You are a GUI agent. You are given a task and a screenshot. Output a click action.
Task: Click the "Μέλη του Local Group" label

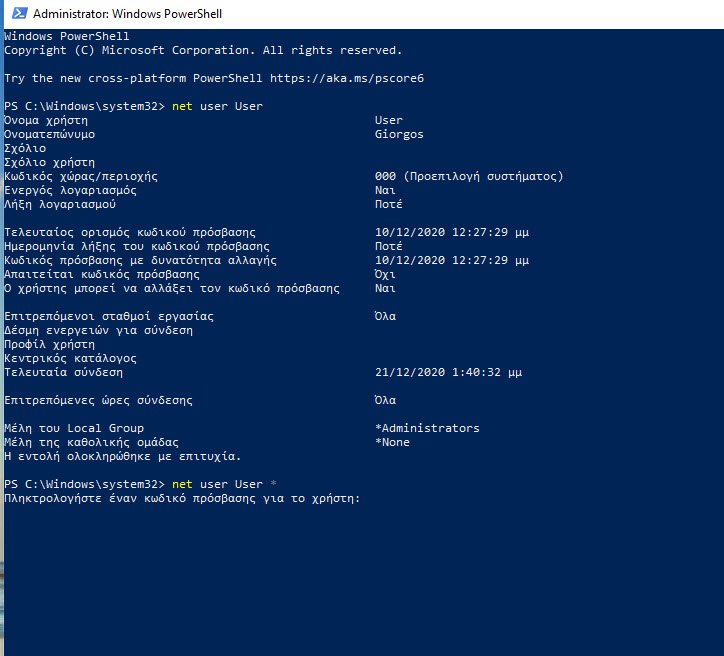[x=74, y=428]
